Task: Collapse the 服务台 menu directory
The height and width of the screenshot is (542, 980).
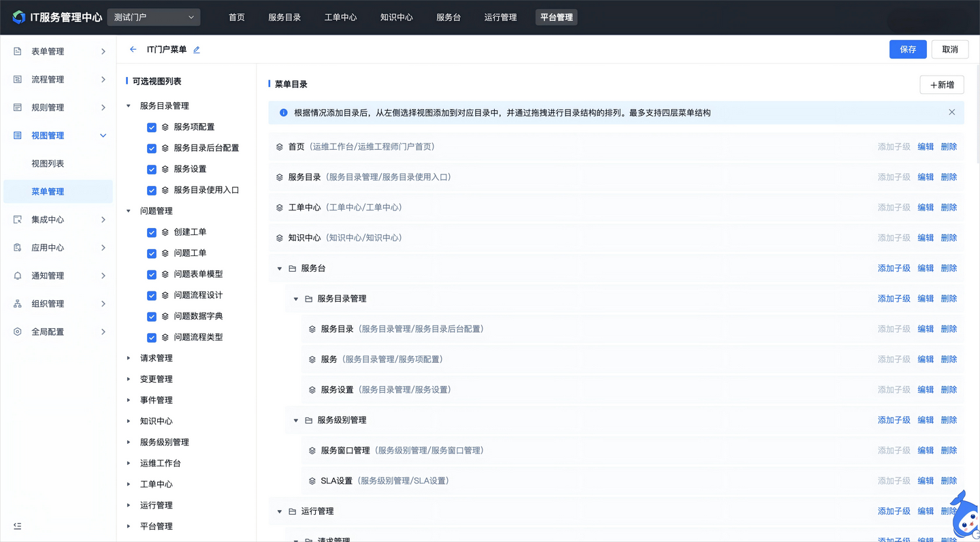Action: [x=279, y=268]
